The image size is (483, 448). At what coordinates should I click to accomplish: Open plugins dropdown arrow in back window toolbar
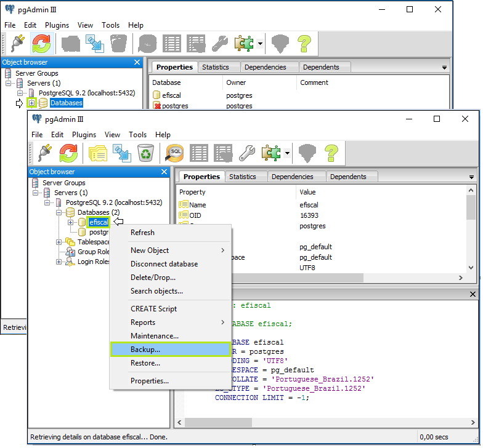[260, 43]
